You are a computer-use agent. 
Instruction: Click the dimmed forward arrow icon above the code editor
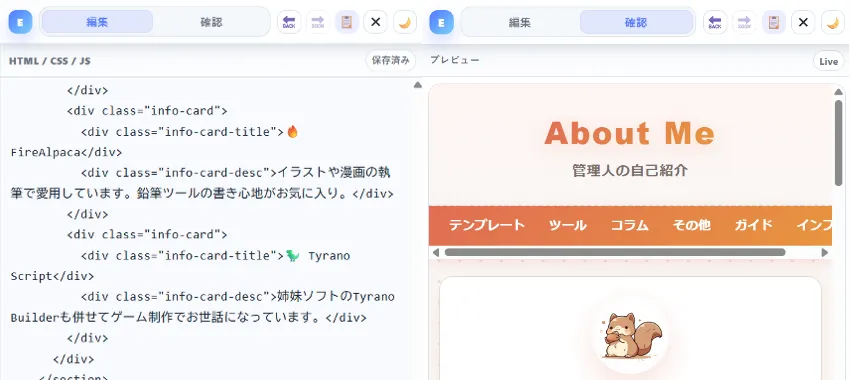coord(318,22)
